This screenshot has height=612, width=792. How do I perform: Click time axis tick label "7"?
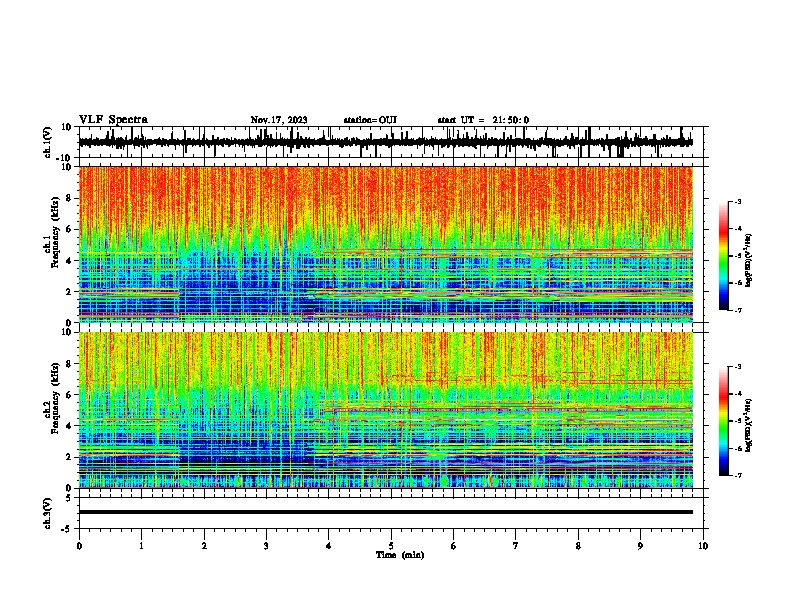click(x=516, y=546)
